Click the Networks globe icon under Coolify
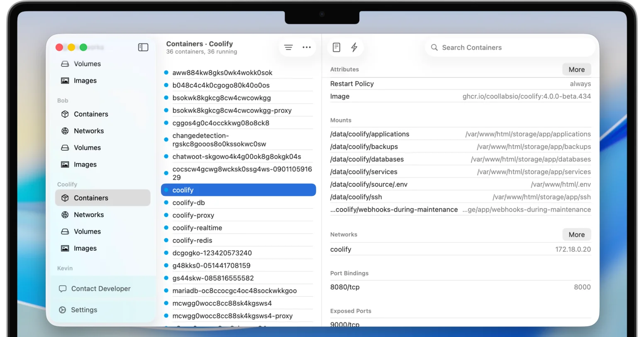 (x=65, y=215)
